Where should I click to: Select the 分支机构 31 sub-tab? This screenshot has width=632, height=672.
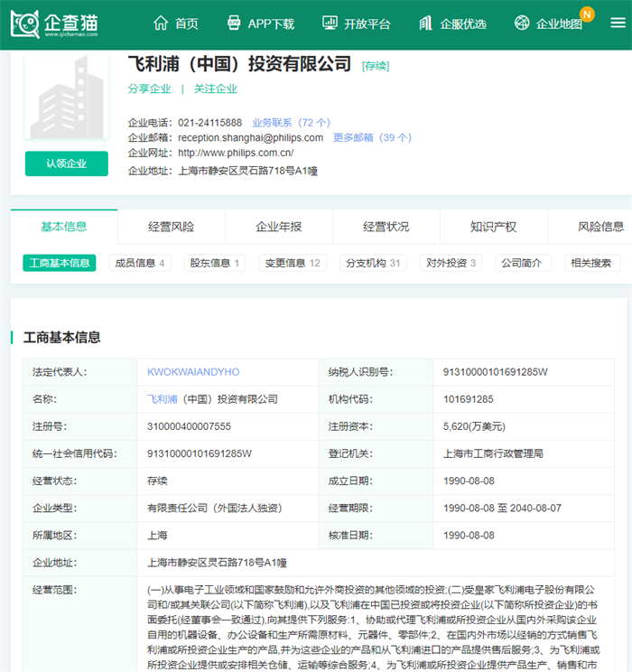(373, 263)
